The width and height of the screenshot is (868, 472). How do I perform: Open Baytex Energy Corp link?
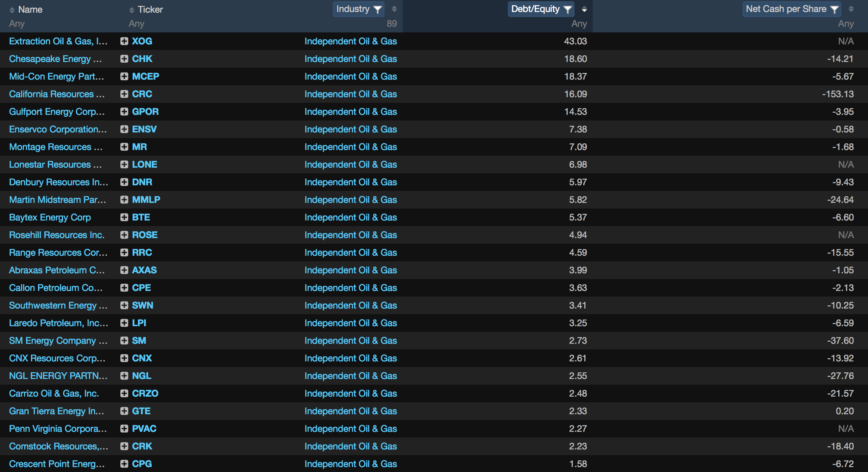point(50,217)
